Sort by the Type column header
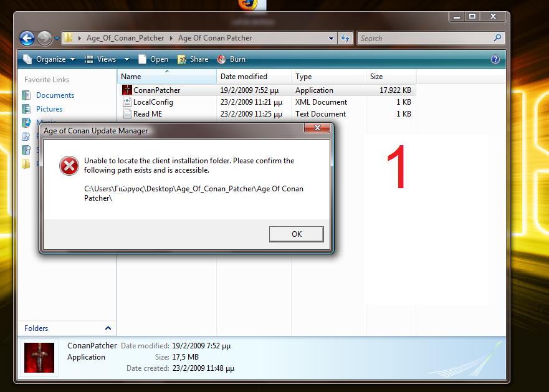 pyautogui.click(x=328, y=77)
